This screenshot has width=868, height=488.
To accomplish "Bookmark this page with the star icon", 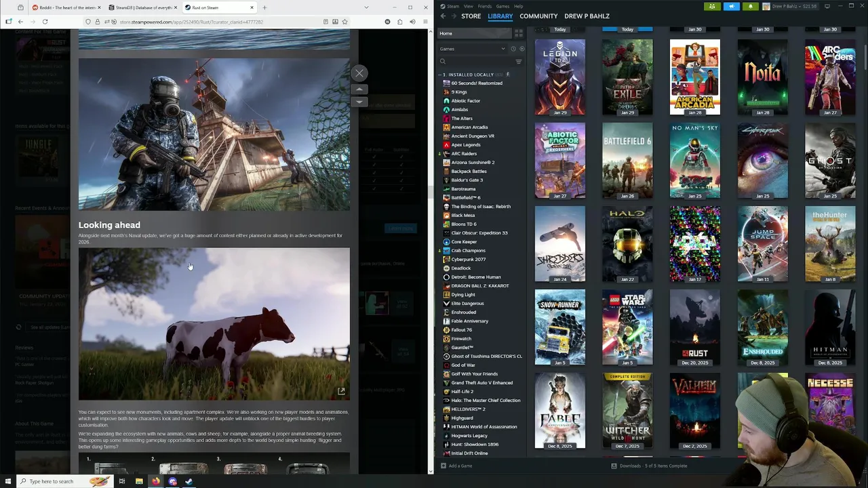I will 344,22.
